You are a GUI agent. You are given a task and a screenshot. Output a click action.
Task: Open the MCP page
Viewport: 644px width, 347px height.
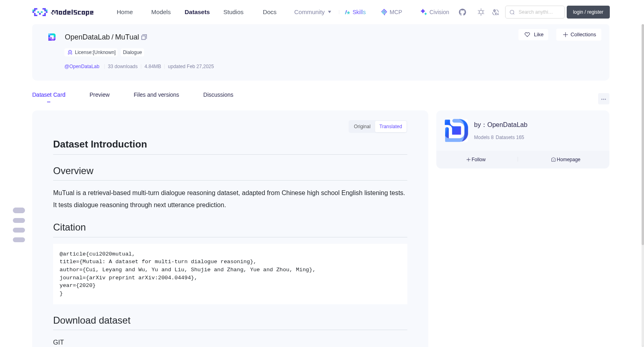click(x=391, y=12)
